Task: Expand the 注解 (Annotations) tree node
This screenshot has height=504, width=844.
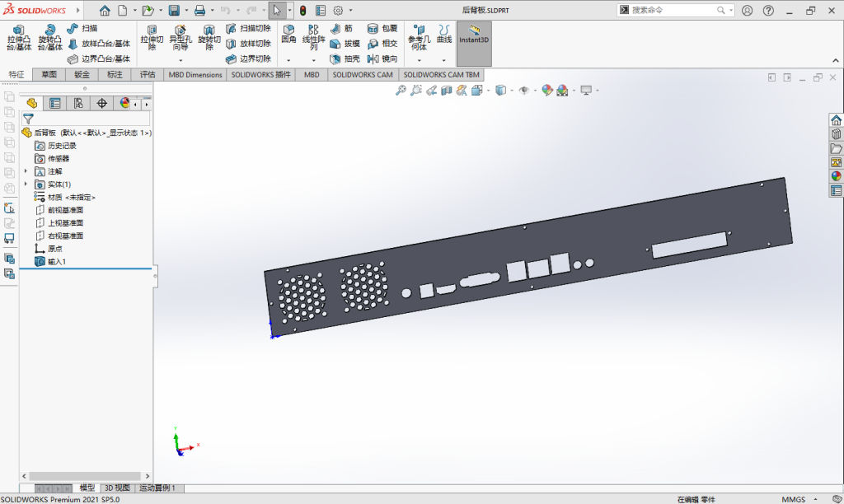Action: point(26,171)
